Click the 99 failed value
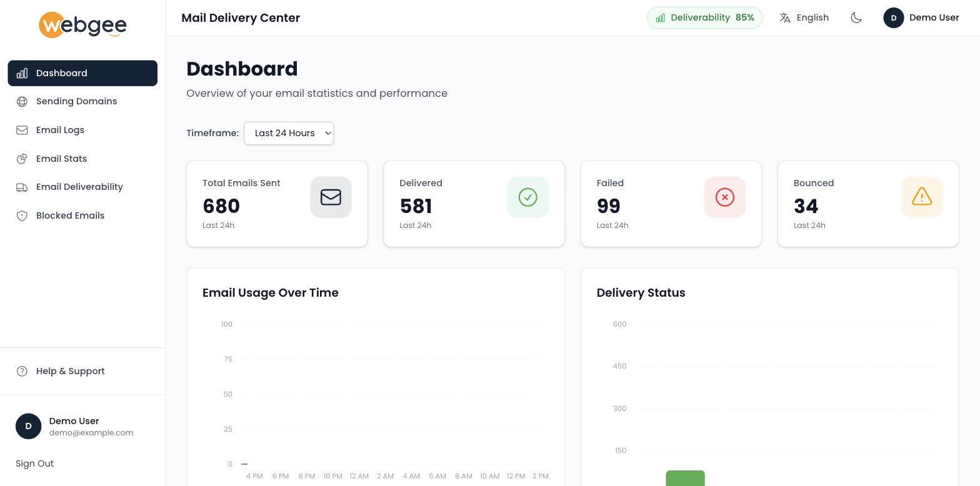The width and height of the screenshot is (980, 486). tap(609, 206)
